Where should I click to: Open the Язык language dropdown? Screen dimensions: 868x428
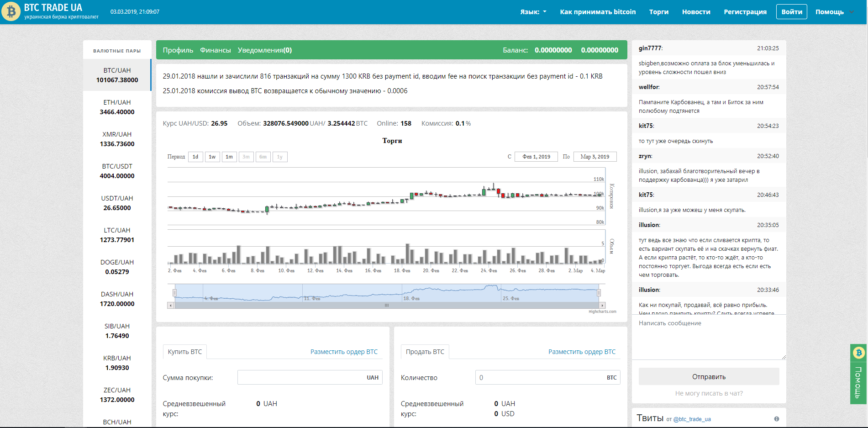[x=533, y=12]
